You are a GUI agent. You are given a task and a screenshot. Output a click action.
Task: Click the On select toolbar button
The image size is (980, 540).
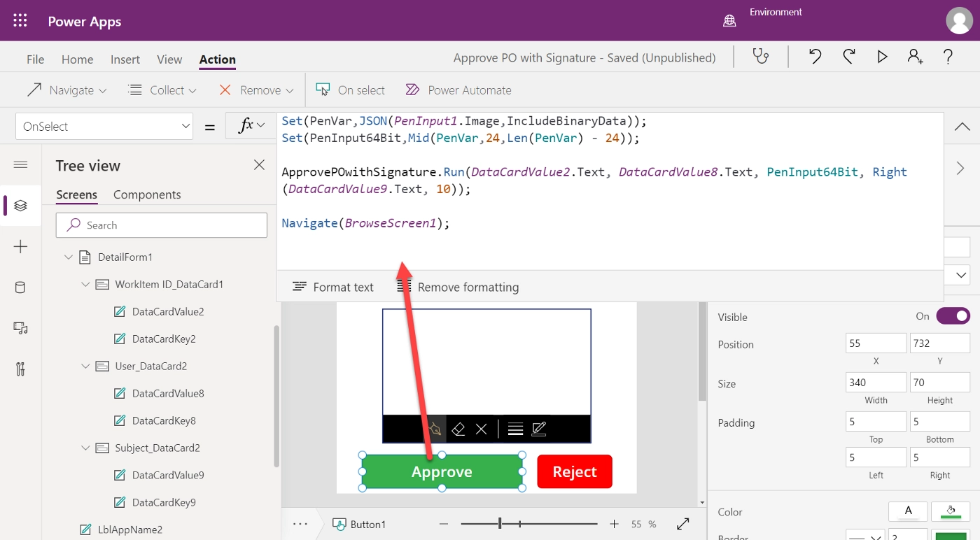[350, 90]
